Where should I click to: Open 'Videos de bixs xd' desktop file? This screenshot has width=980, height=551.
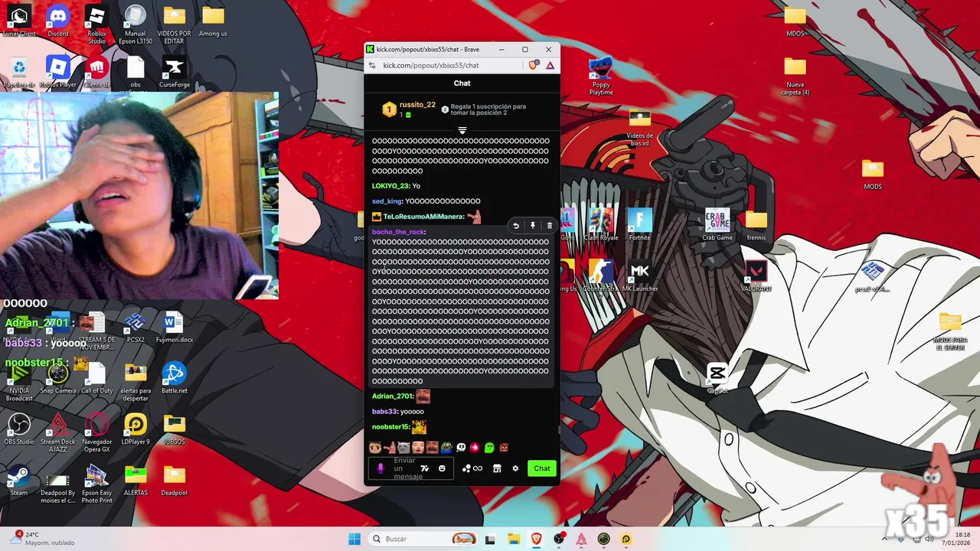pos(639,128)
